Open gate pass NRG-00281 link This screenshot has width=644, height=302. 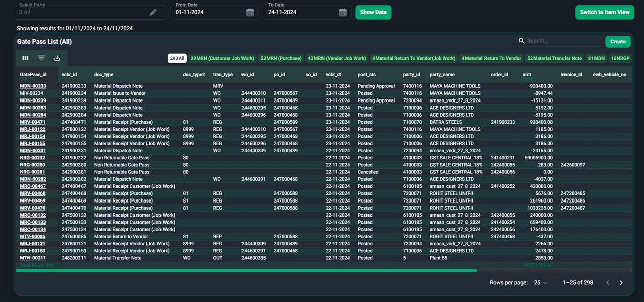33,172
